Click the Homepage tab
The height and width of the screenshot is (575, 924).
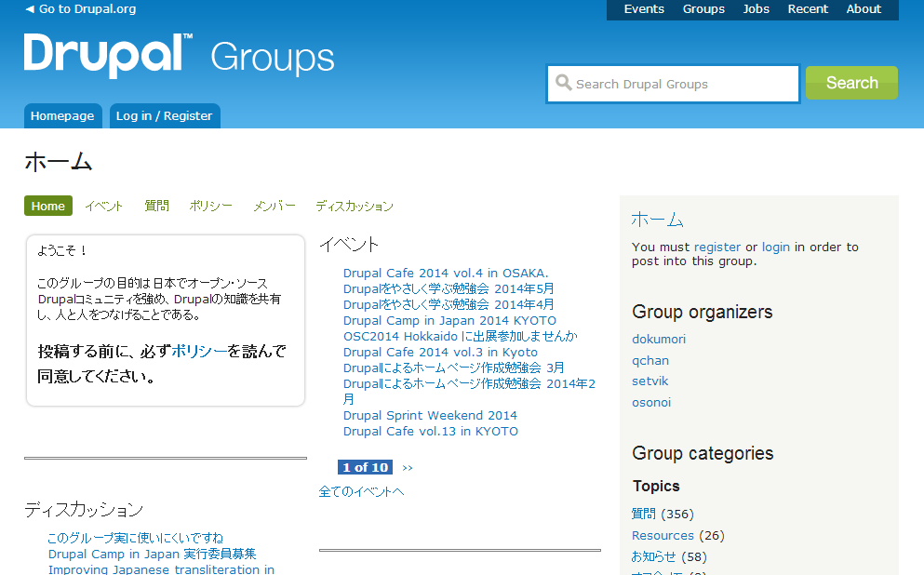click(62, 116)
